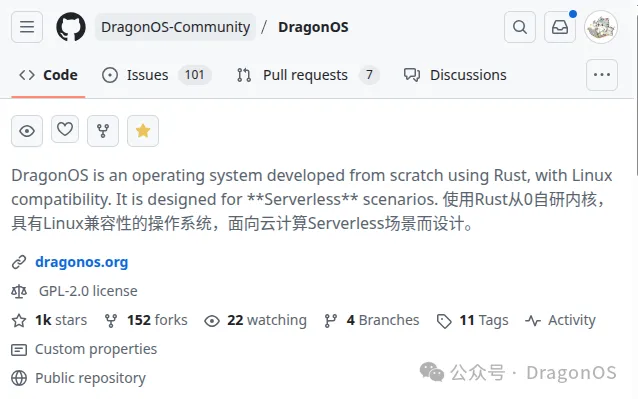Open the notifications inbox icon
The image size is (638, 399).
tap(560, 27)
